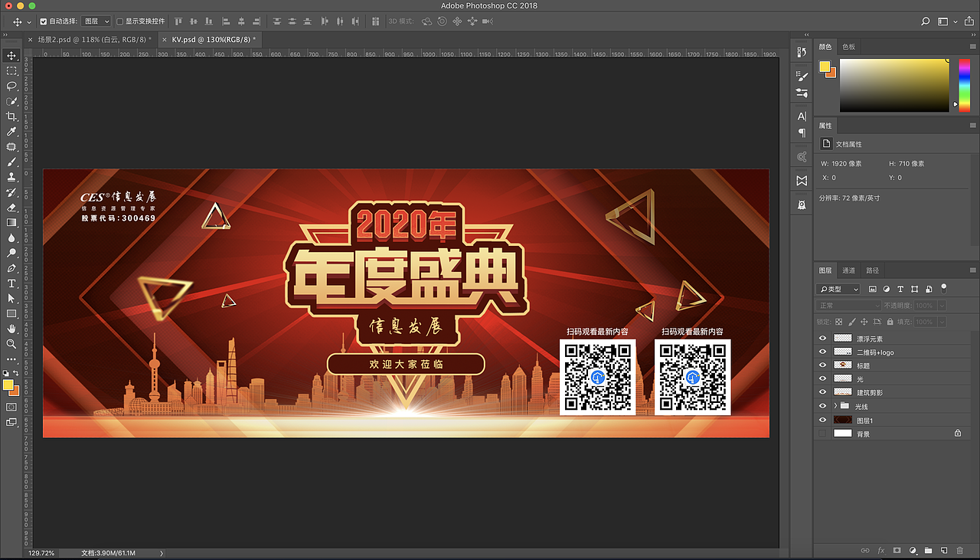
Task: Expand the 光线 layer group
Action: click(835, 406)
